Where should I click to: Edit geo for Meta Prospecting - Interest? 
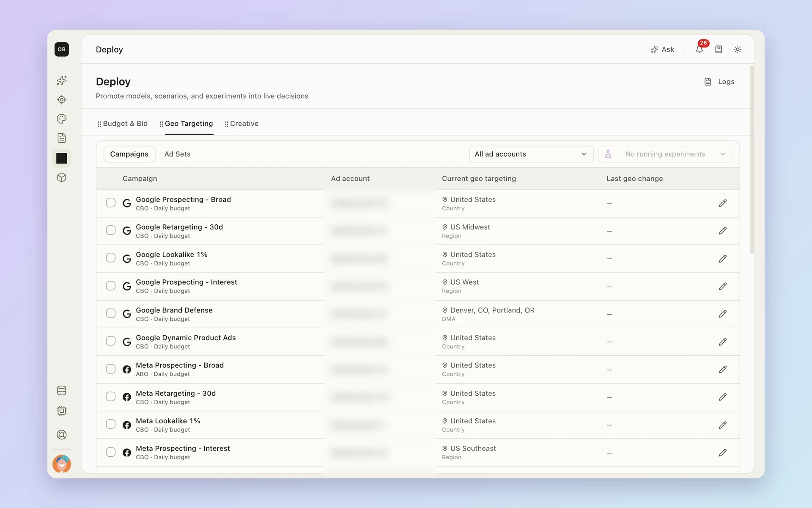[723, 453]
